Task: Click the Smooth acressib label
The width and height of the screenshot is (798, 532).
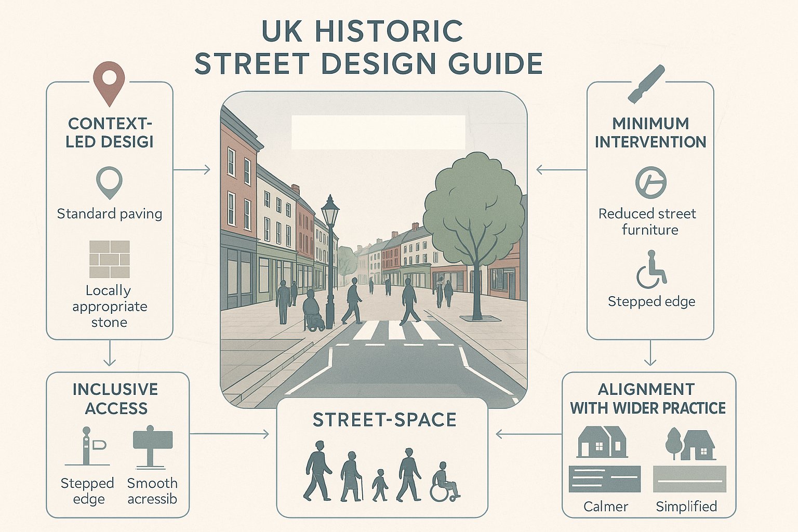Action: [152, 491]
